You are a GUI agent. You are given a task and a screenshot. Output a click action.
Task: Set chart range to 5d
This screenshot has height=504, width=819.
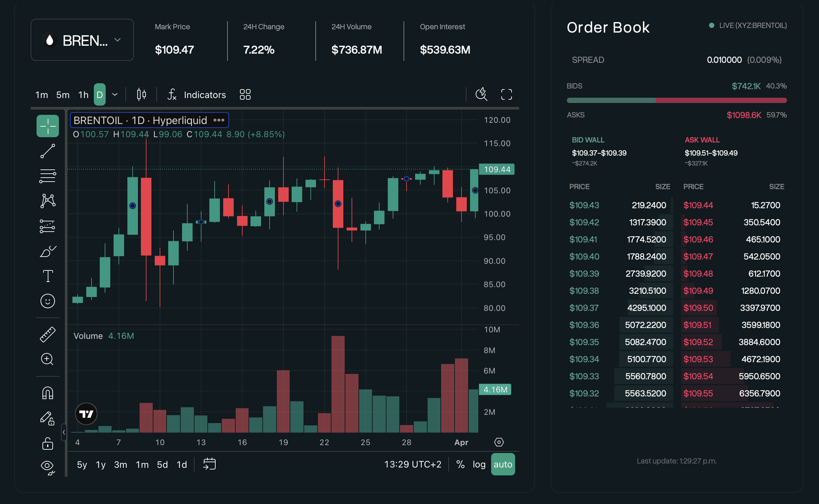tap(162, 464)
